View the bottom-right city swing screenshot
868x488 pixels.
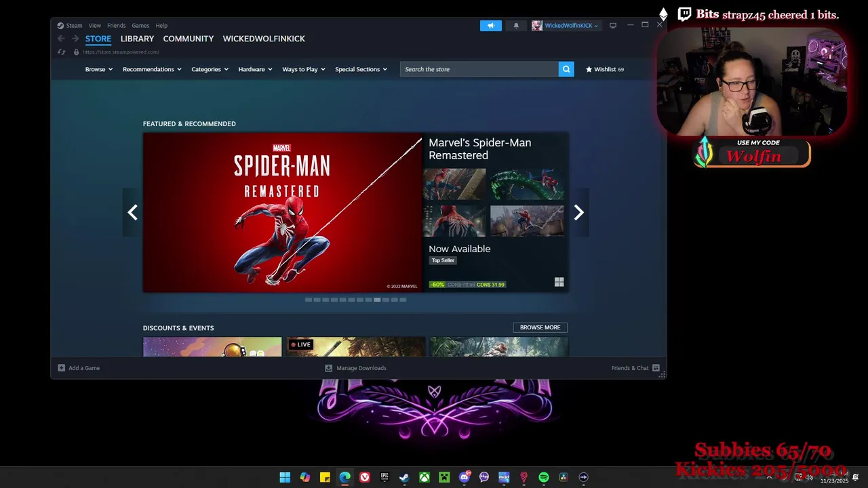(x=527, y=220)
